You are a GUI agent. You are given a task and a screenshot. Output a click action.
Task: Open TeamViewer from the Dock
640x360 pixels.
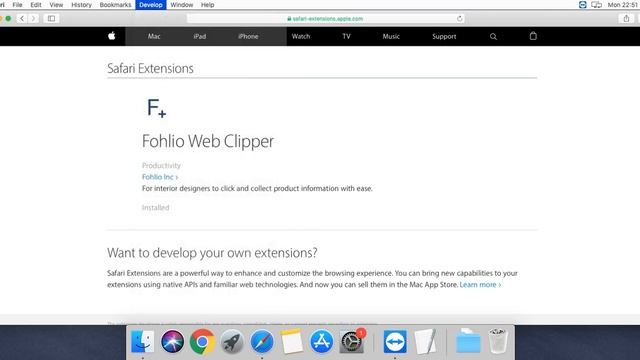[x=395, y=341]
